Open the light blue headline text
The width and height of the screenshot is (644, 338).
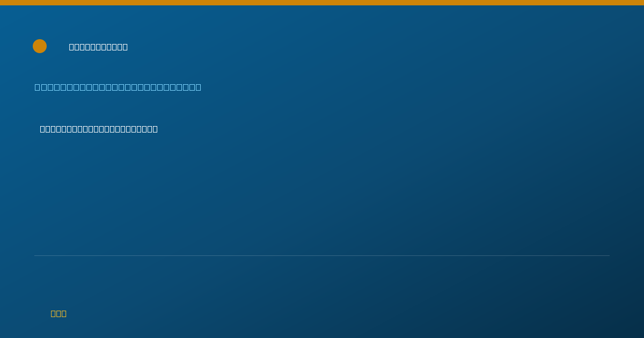[118, 87]
